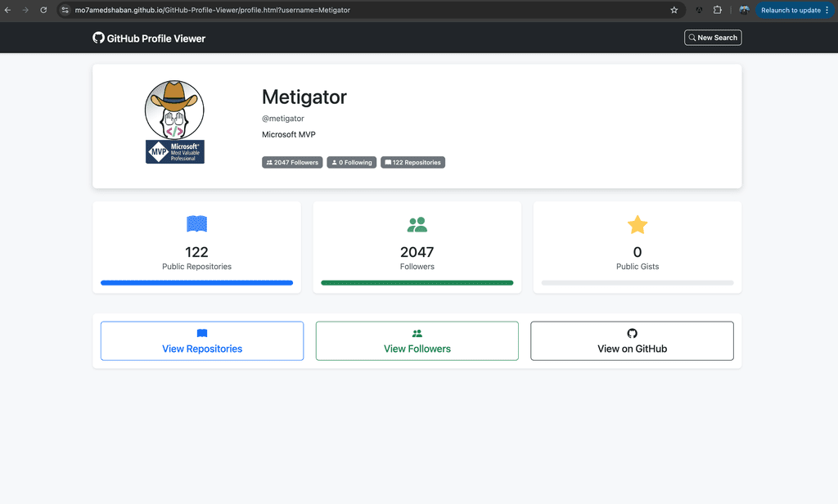Click the 0 count in the gists card
The image size is (838, 504).
coord(637,252)
